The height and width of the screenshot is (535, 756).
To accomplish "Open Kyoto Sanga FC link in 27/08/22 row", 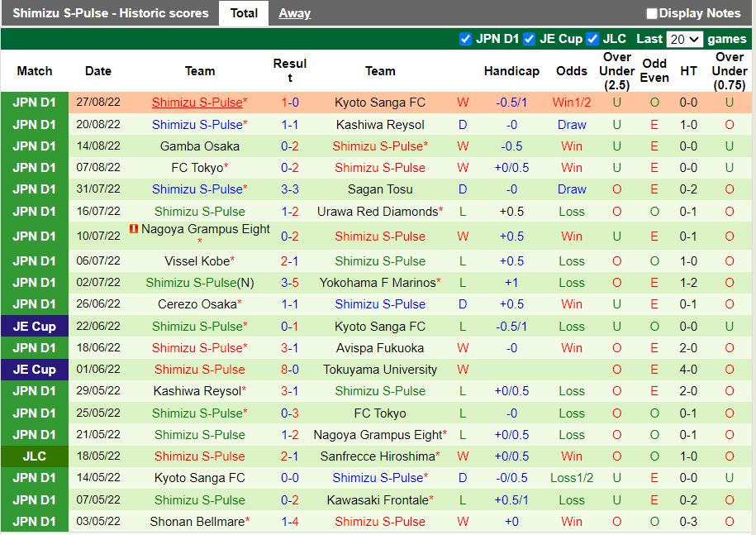I will coord(380,103).
